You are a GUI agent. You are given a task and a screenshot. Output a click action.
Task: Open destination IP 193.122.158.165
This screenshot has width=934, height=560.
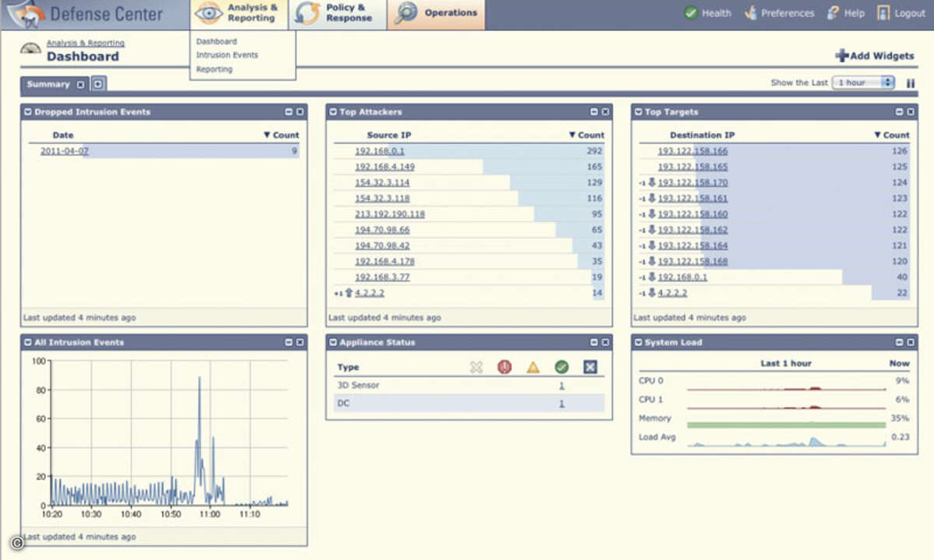693,167
